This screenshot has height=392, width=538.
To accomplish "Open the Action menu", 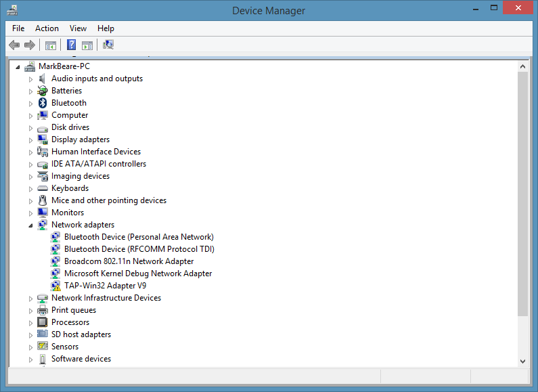I will (x=47, y=28).
